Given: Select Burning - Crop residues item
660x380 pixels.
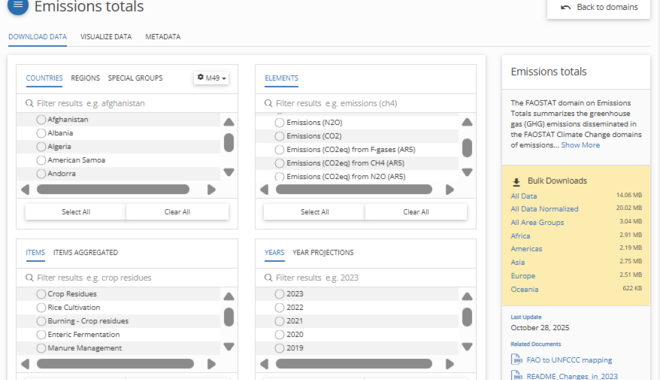Looking at the screenshot, I should (41, 321).
